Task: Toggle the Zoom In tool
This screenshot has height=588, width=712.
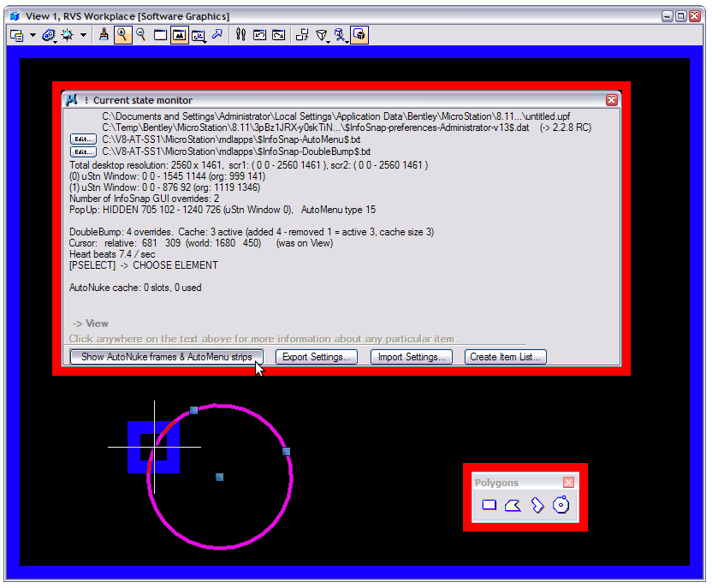Action: 122,35
